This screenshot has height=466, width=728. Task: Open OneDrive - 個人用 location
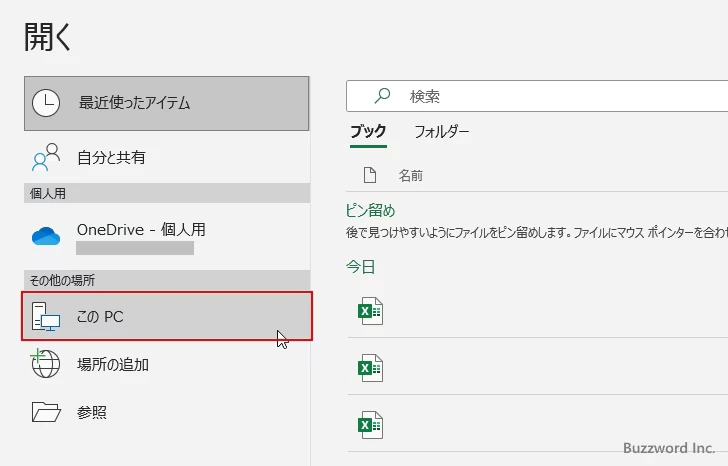pyautogui.click(x=166, y=236)
